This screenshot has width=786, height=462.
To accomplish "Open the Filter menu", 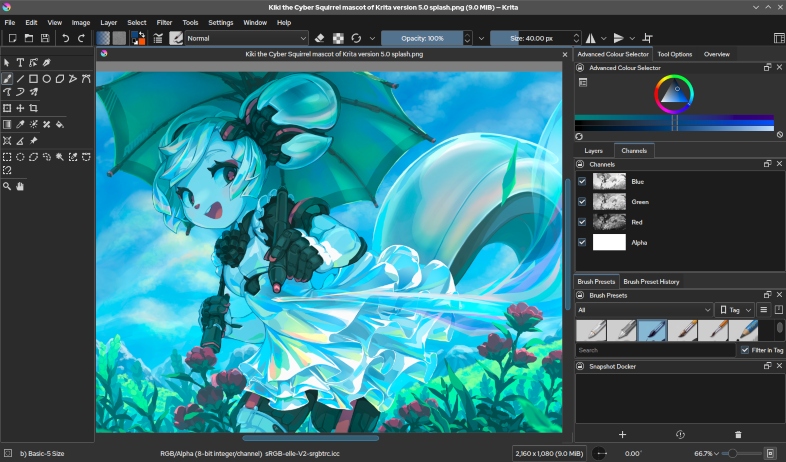I will coord(164,23).
